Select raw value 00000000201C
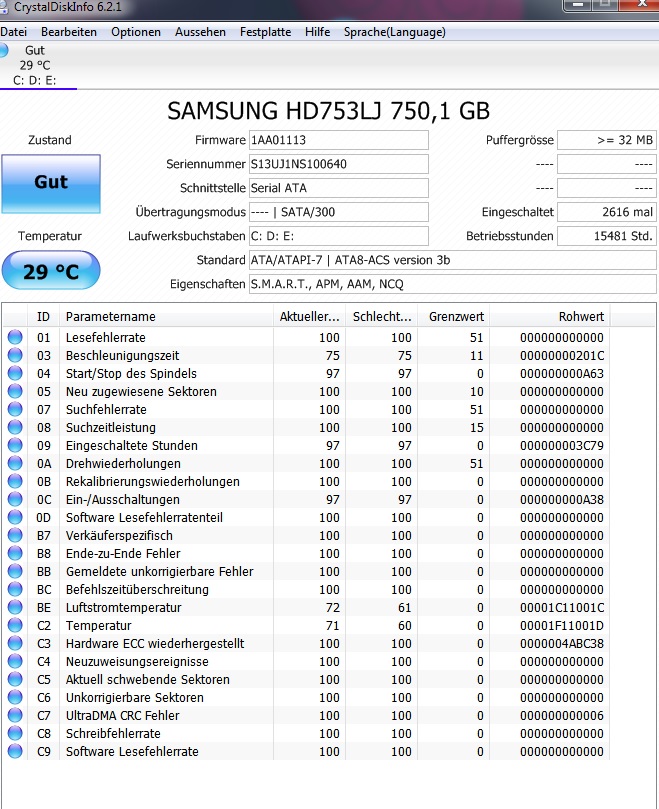This screenshot has height=809, width=659. pyautogui.click(x=562, y=355)
